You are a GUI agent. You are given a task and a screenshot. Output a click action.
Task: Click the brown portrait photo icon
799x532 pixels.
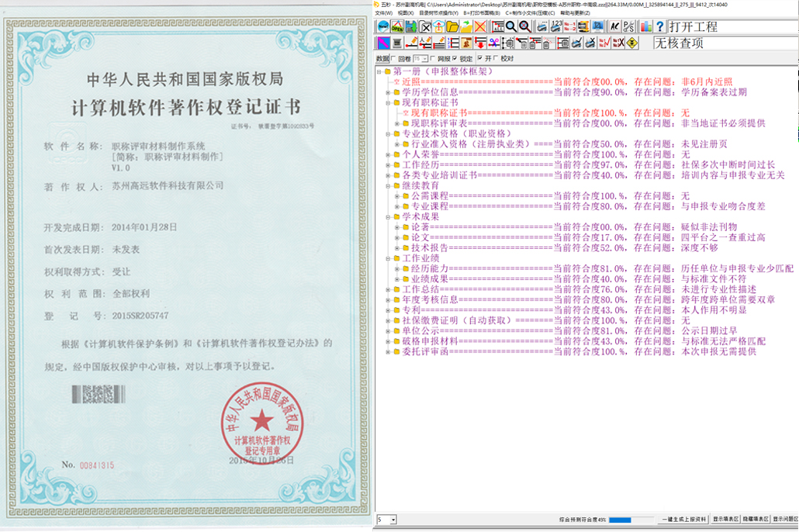pos(466,43)
